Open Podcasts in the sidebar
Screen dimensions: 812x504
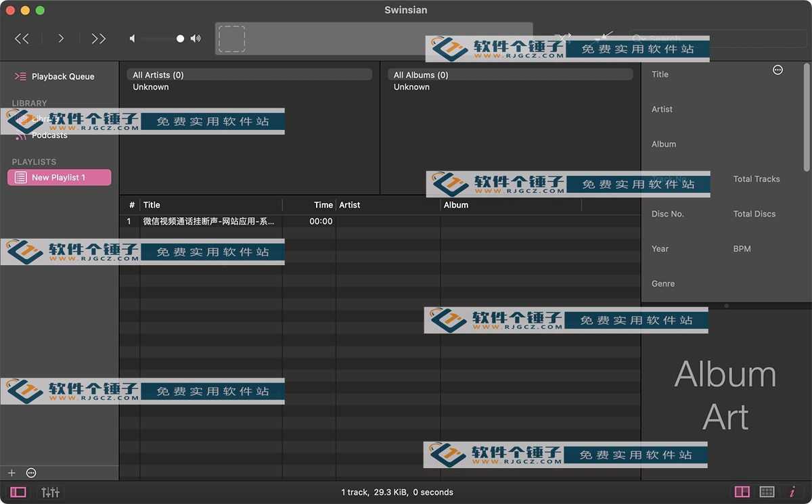pyautogui.click(x=49, y=135)
